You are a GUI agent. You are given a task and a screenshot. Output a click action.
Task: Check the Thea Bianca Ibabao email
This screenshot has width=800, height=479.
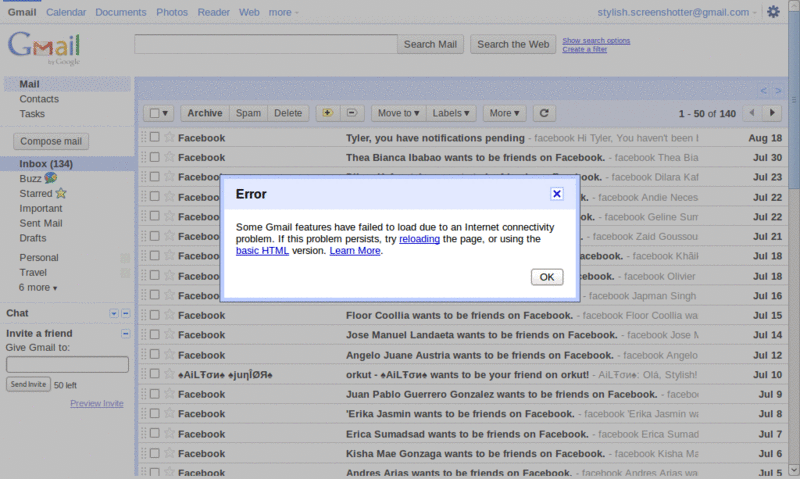pos(155,157)
